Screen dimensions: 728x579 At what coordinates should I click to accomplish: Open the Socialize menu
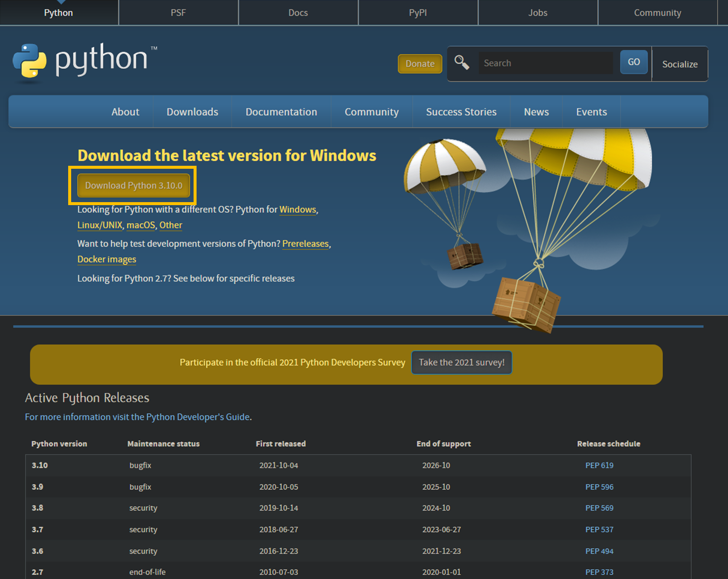[x=680, y=64]
